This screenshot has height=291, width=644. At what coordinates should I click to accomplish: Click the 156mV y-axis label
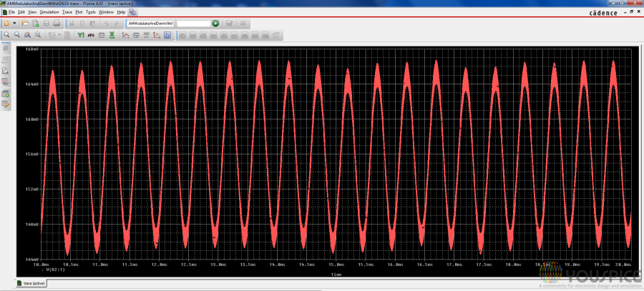31,154
